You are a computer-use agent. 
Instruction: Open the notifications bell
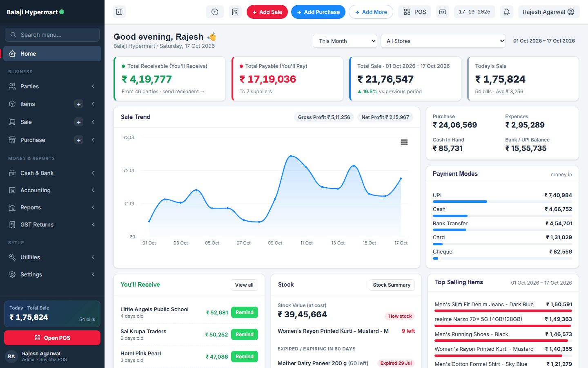(507, 12)
